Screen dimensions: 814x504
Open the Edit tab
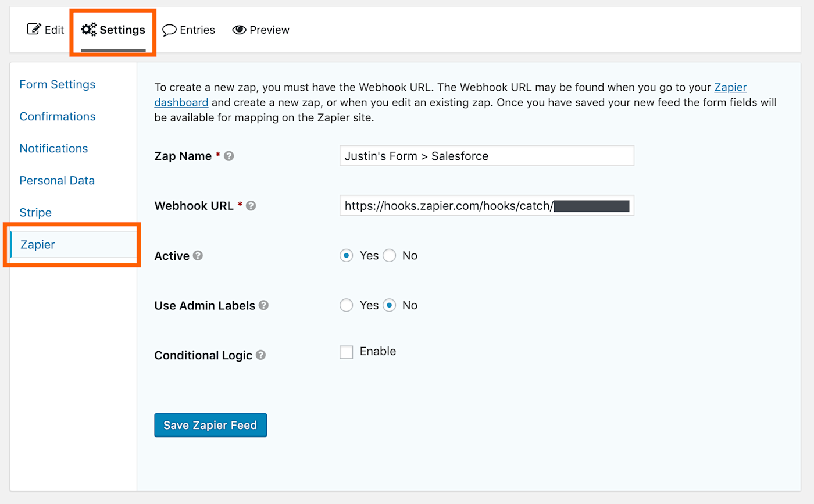pos(45,30)
